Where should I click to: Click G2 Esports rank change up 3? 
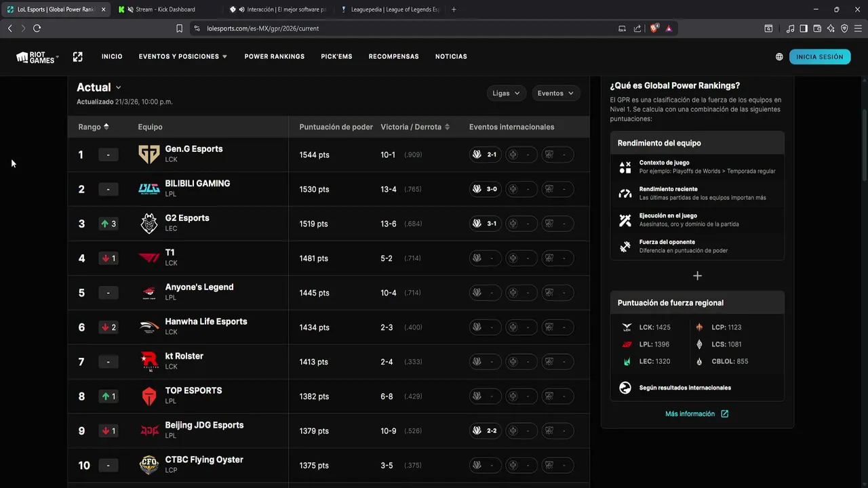[x=108, y=224]
